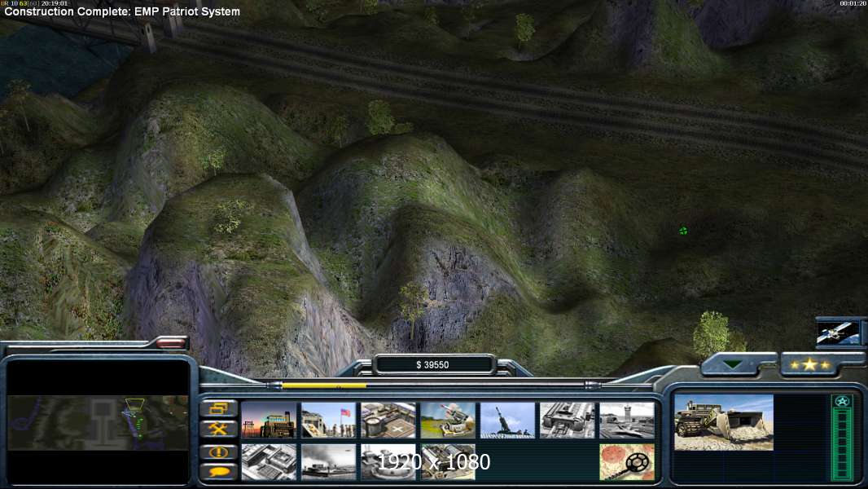Image resolution: width=868 pixels, height=489 pixels.
Task: Select the smoky Supply Drop Zone structure
Action: (x=329, y=462)
